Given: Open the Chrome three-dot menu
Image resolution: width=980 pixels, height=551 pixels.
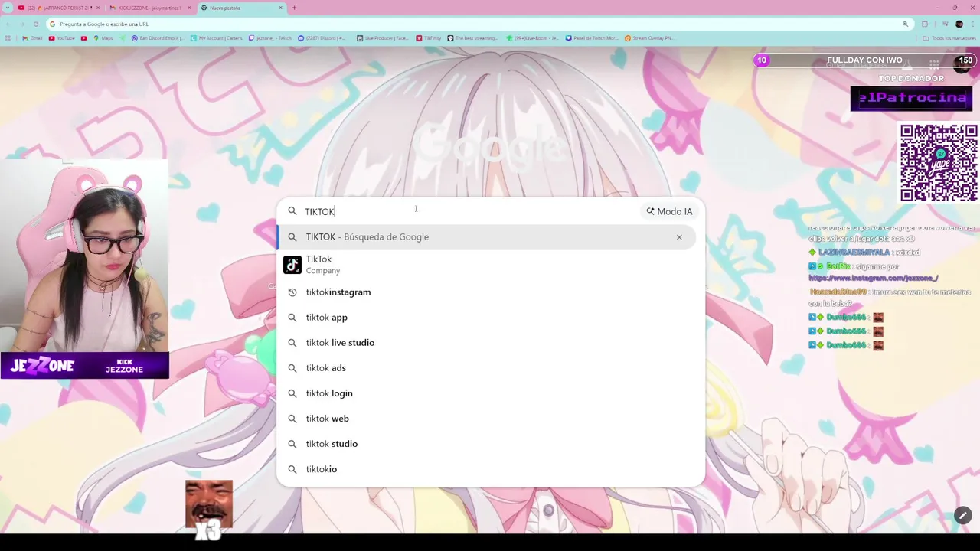Looking at the screenshot, I should (x=972, y=24).
